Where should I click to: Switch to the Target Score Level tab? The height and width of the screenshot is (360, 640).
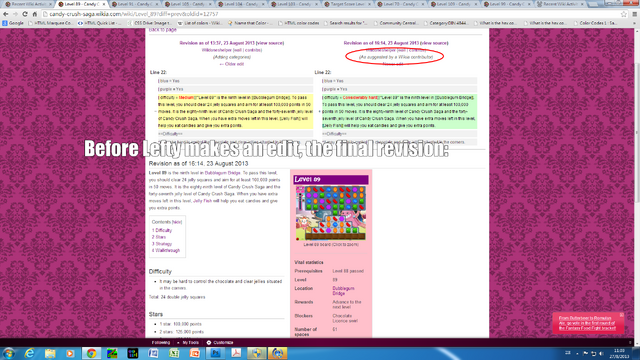(x=347, y=4)
